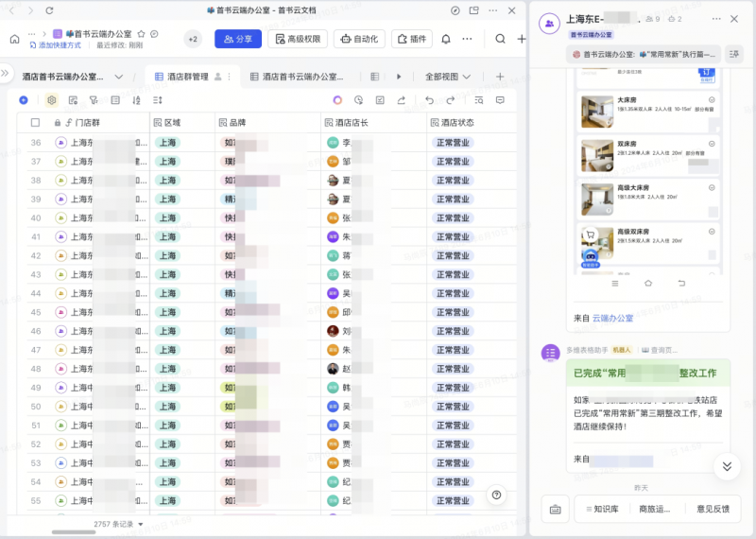Open the third grid-icon view tab
The height and width of the screenshot is (539, 756).
[374, 77]
